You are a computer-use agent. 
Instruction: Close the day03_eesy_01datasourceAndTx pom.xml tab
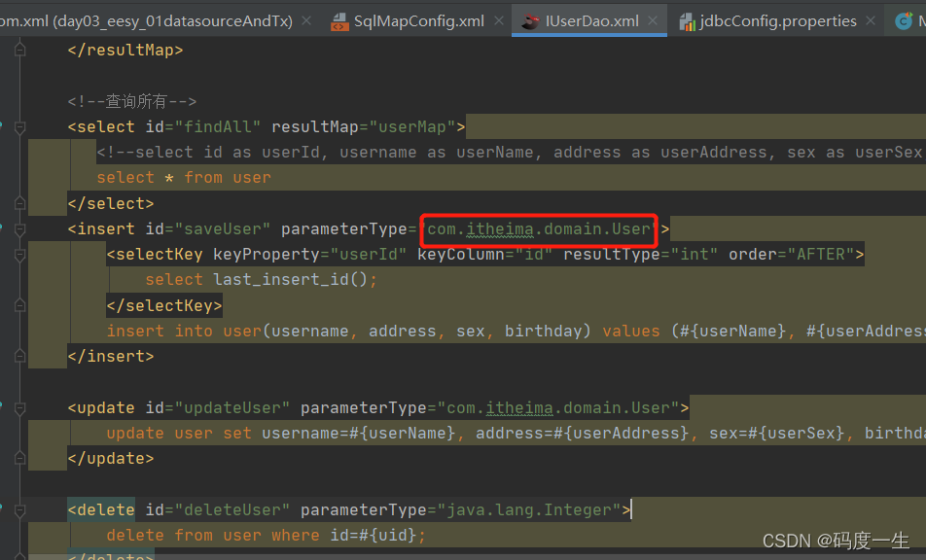pyautogui.click(x=306, y=20)
